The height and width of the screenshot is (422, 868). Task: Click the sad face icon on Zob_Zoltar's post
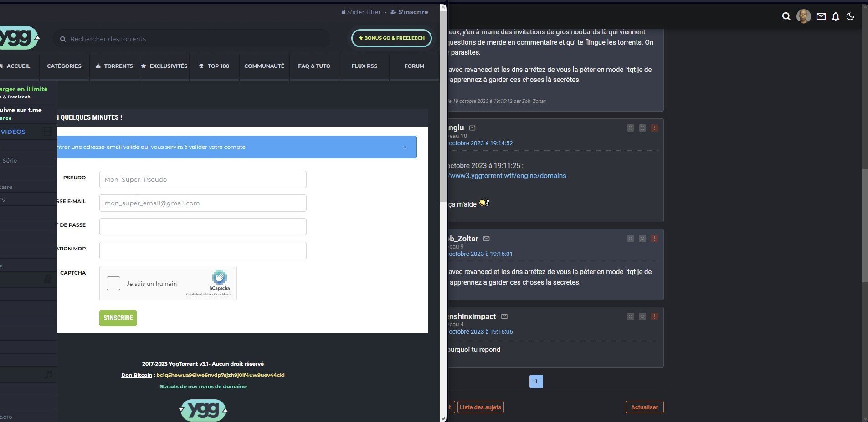click(642, 239)
